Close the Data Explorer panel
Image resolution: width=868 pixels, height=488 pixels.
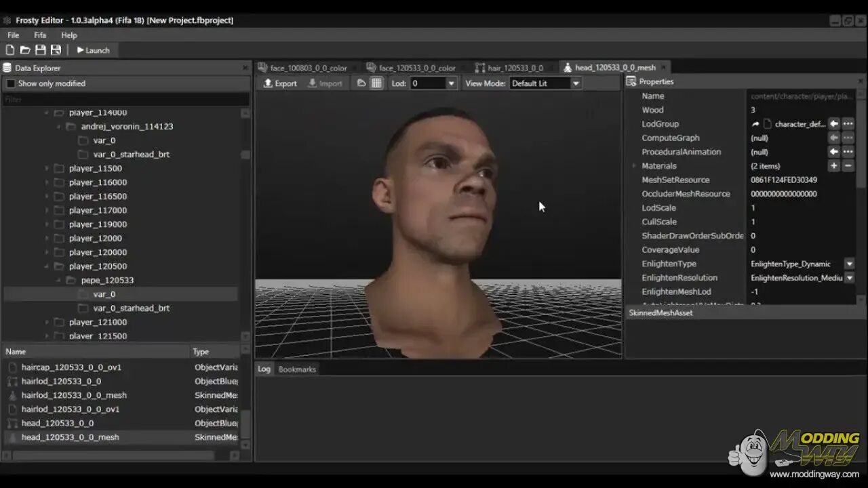tap(245, 68)
